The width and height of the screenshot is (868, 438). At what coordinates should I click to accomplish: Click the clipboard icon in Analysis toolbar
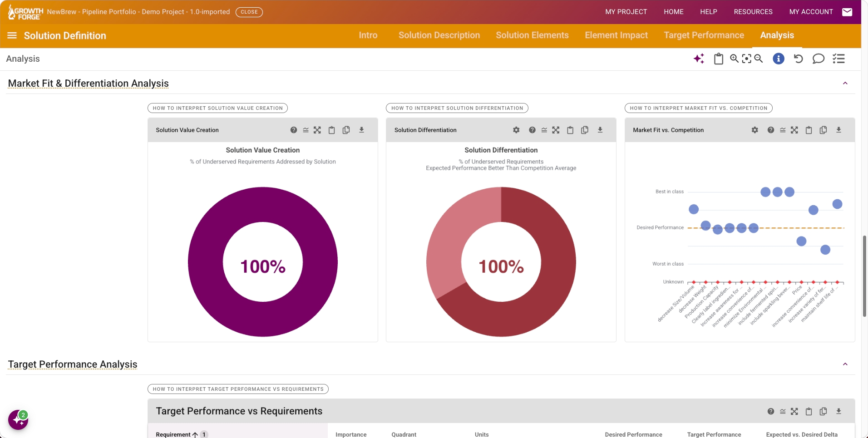click(719, 59)
